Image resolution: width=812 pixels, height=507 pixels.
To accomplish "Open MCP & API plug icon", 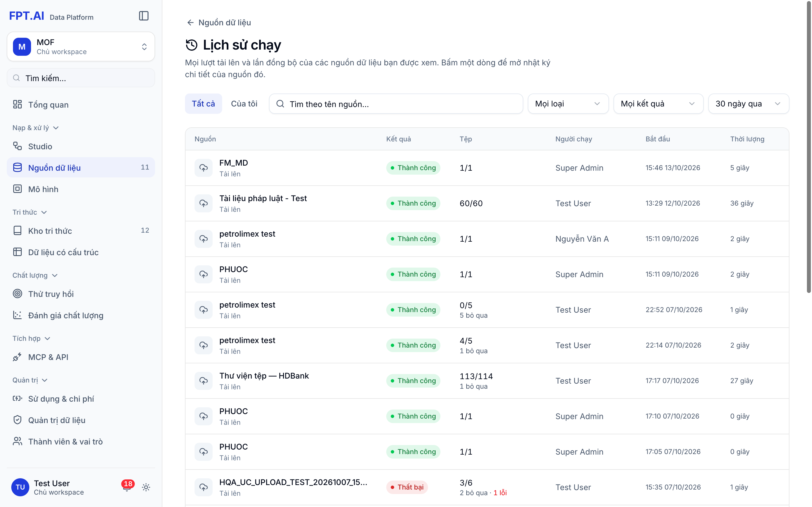I will click(17, 357).
